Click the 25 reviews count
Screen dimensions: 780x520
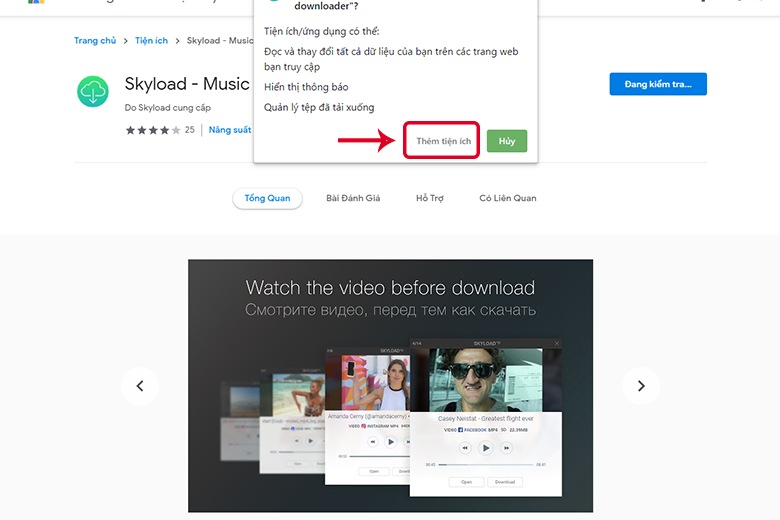[190, 130]
